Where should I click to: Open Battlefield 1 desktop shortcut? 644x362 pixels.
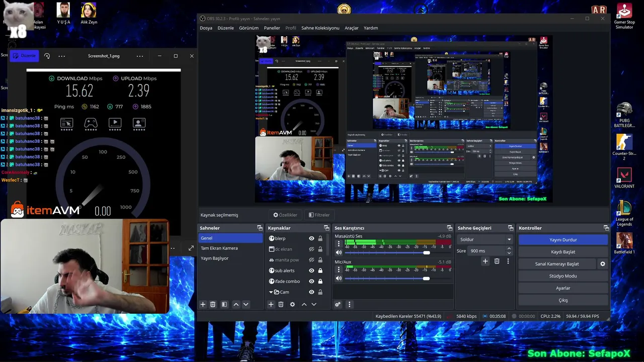coord(624,244)
